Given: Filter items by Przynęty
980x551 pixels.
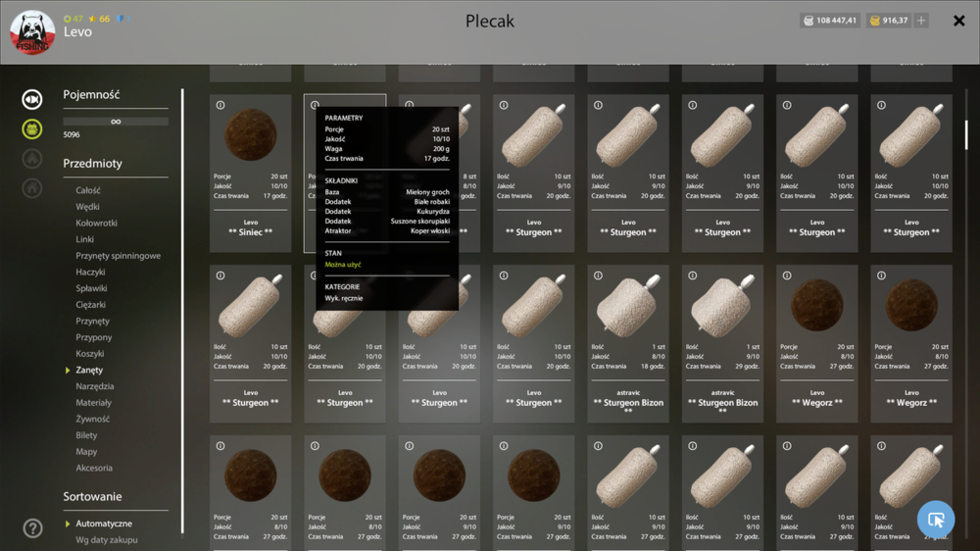Looking at the screenshot, I should point(92,321).
